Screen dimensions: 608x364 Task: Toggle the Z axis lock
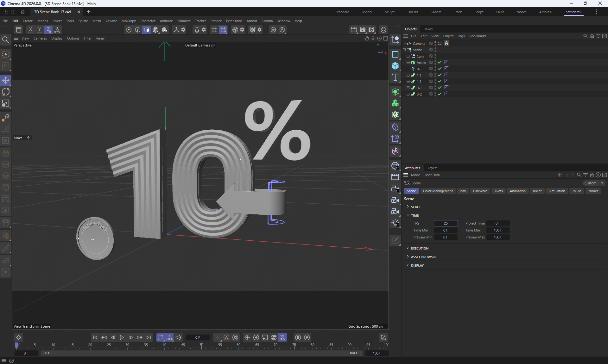[48, 30]
